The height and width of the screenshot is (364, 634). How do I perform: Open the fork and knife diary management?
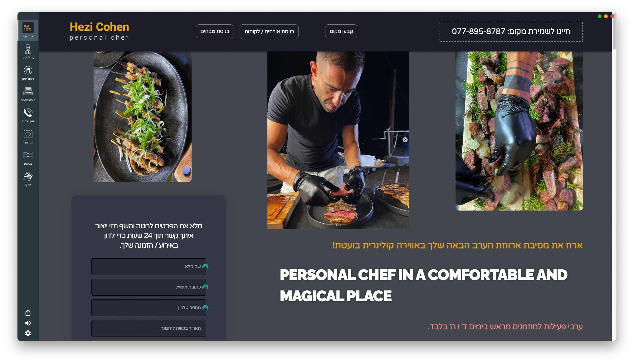point(28,73)
